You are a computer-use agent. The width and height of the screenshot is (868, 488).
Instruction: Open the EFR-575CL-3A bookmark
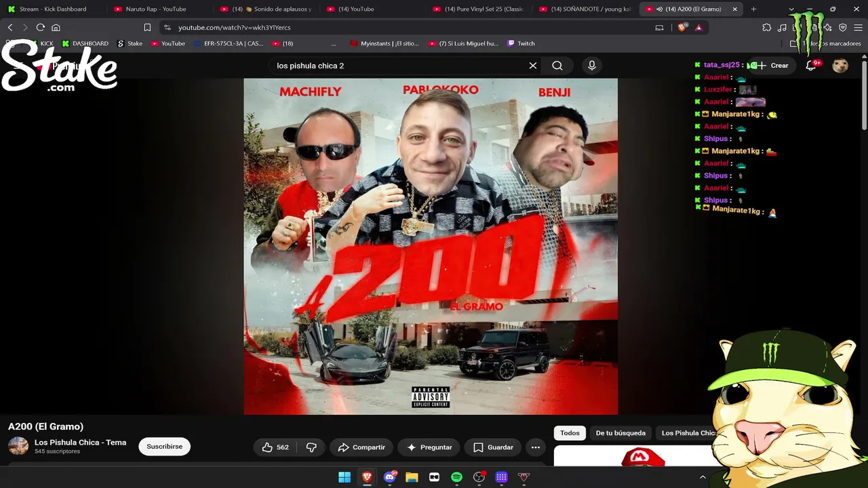[229, 43]
